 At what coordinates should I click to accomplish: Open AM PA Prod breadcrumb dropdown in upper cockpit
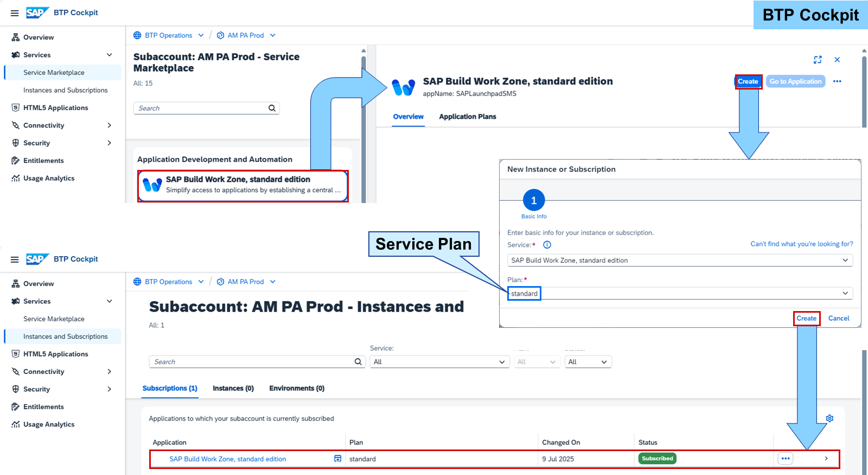coord(272,35)
